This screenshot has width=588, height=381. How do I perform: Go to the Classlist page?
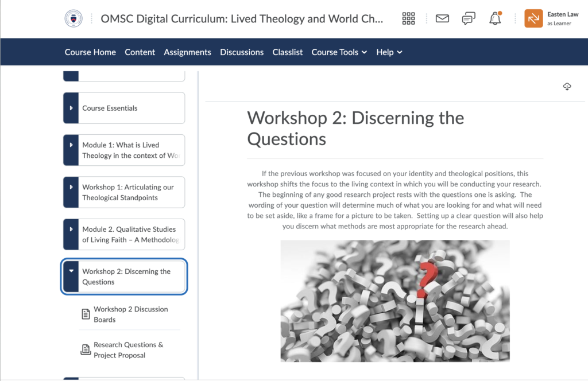(287, 52)
